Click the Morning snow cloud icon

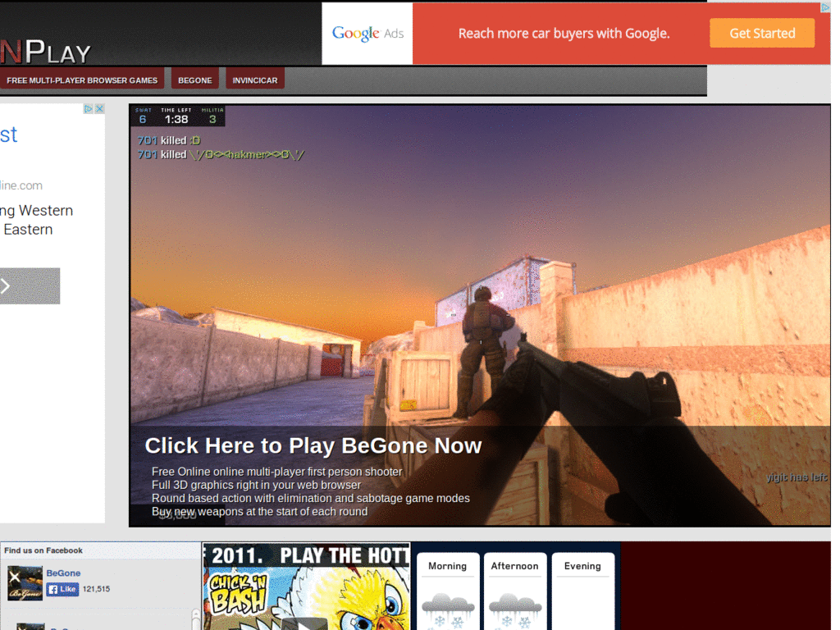click(448, 610)
